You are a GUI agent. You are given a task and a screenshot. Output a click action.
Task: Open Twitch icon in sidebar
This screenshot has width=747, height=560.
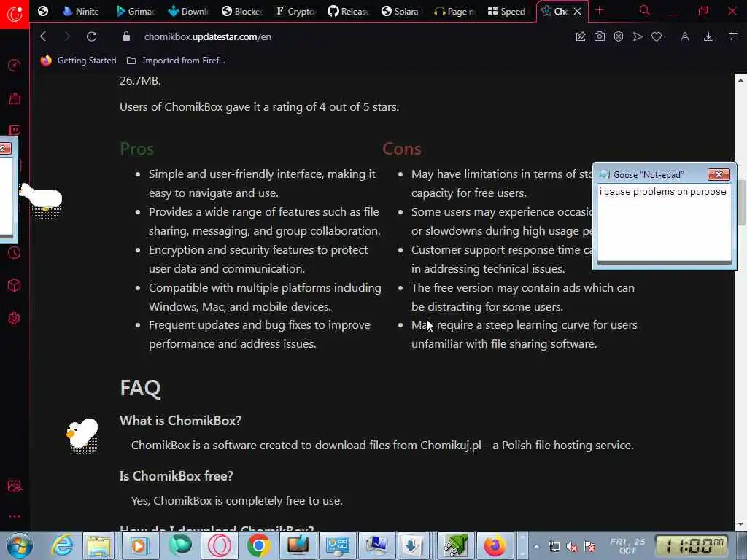point(15,131)
